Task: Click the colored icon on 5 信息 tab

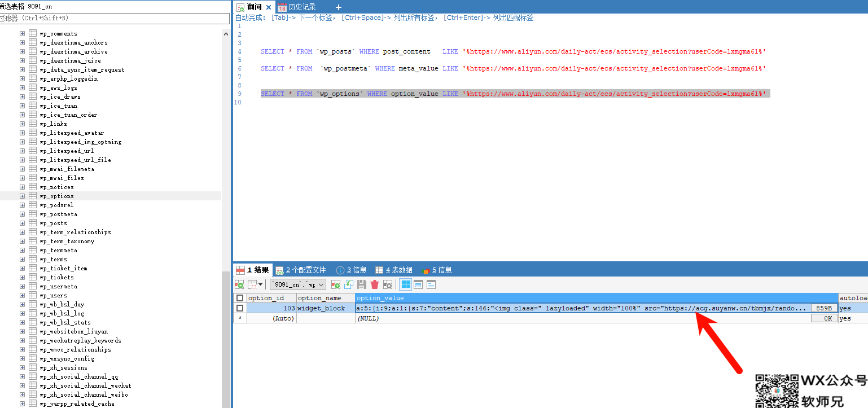Action: 426,270
